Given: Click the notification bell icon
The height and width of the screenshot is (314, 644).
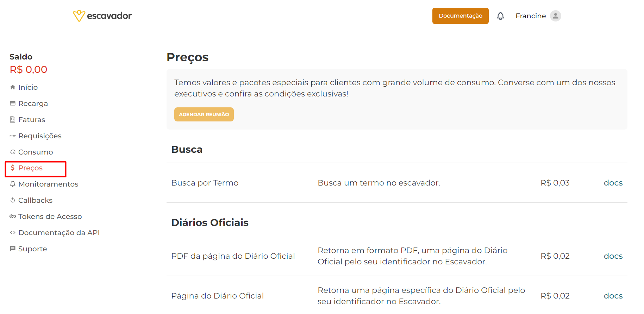Looking at the screenshot, I should pyautogui.click(x=500, y=16).
